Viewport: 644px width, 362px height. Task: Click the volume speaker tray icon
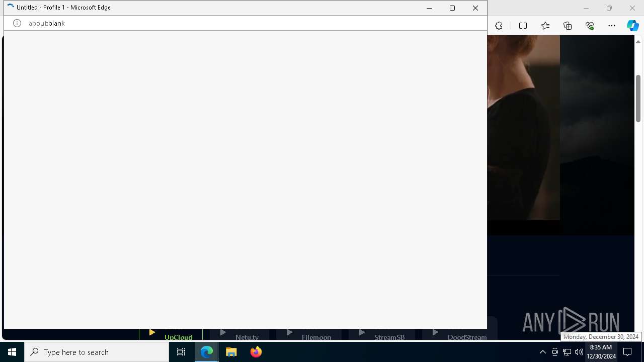pos(579,352)
